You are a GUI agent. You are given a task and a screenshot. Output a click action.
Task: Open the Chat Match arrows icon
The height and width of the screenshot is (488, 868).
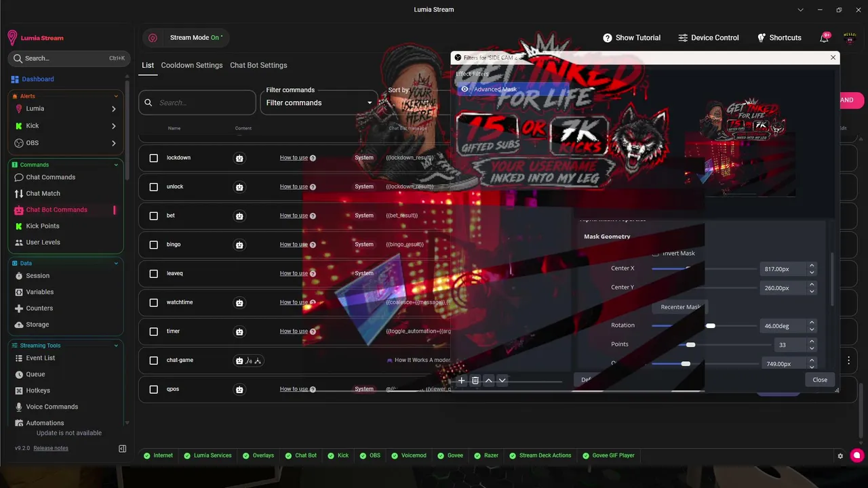tap(19, 194)
